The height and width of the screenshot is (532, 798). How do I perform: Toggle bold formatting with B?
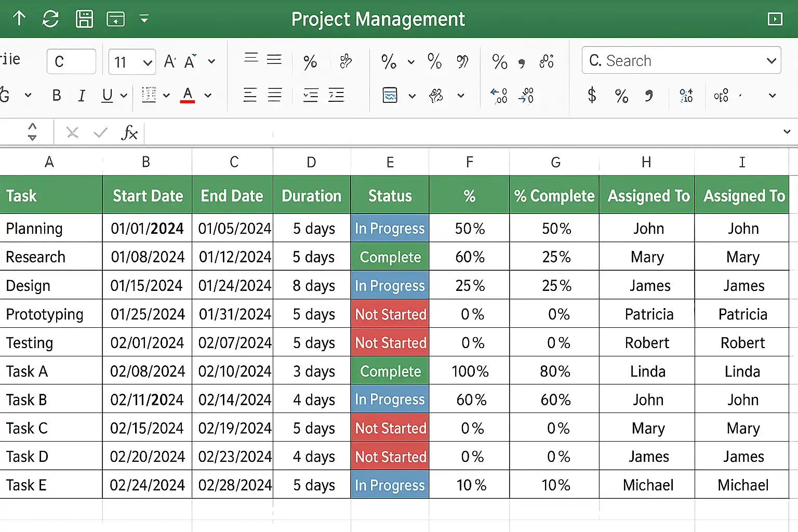57,96
